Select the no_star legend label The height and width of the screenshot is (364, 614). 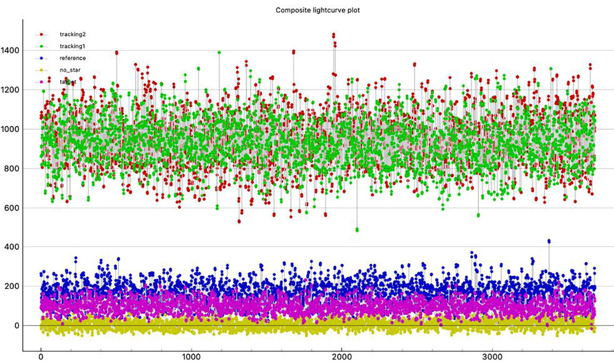tap(70, 70)
